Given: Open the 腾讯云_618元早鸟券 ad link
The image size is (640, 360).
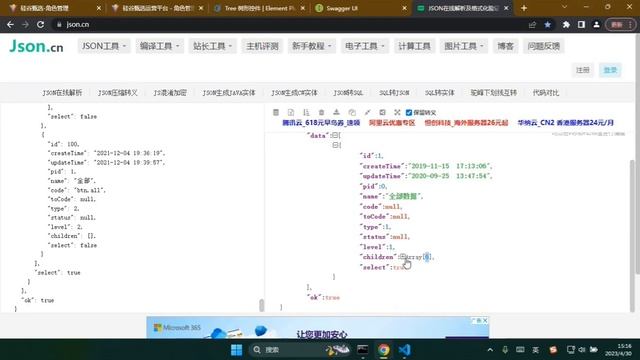Looking at the screenshot, I should tap(321, 123).
